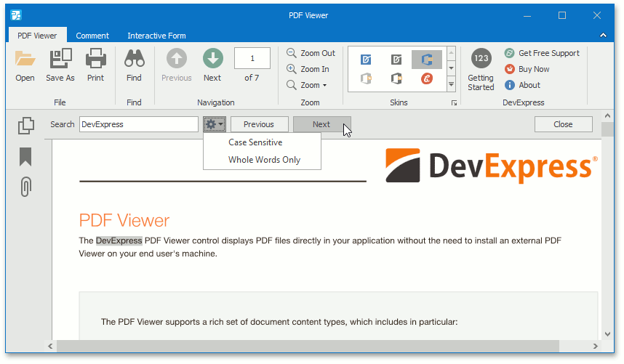Click the horizontal scrollbar thumb
624x364 pixels.
pos(308,346)
